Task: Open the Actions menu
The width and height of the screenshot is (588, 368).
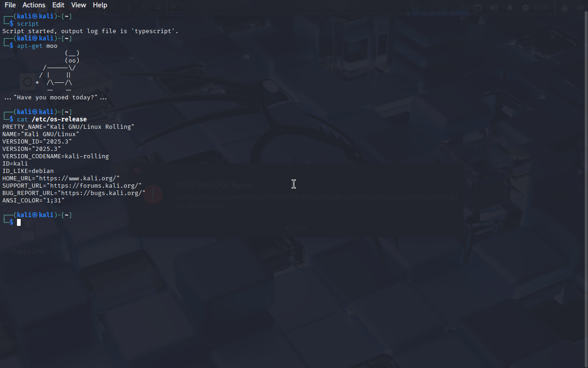Action: [34, 5]
